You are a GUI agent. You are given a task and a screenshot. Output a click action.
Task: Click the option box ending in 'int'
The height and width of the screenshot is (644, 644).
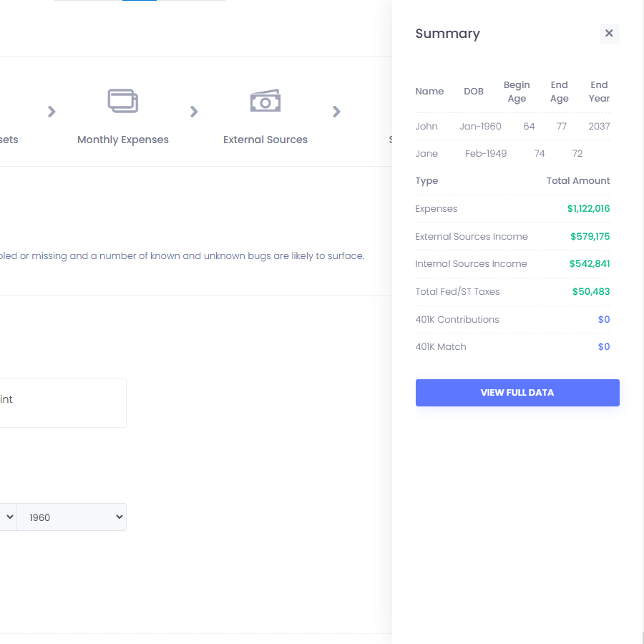[63, 403]
